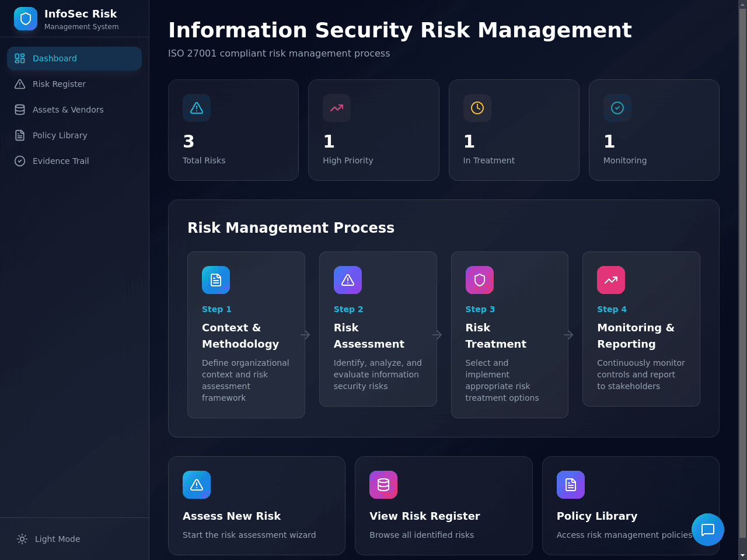Click 'Browse all identified risks' text
The height and width of the screenshot is (560, 747).
(x=421, y=535)
